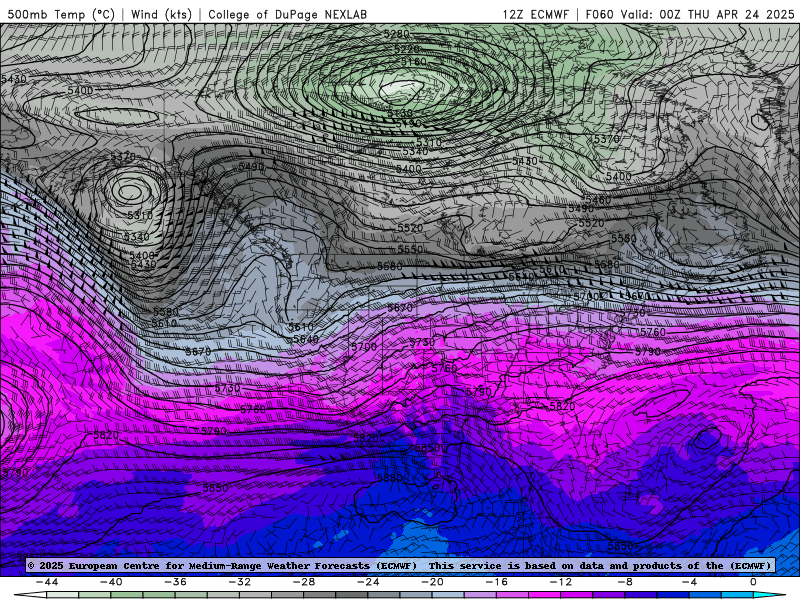The height and width of the screenshot is (600, 800).
Task: Click the "-24" color scale label
Action: (368, 582)
